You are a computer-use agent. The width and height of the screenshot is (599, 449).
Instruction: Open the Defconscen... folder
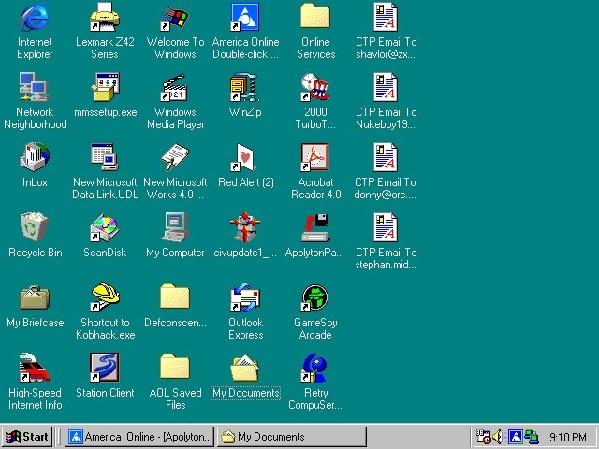point(175,296)
